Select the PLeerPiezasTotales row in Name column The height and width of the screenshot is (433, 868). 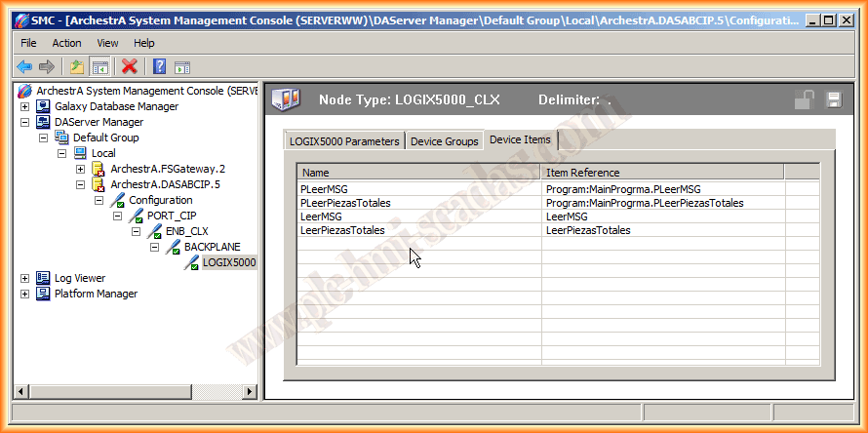point(346,203)
